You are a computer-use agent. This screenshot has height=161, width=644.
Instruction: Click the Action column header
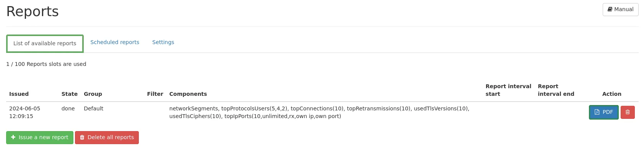coord(611,94)
